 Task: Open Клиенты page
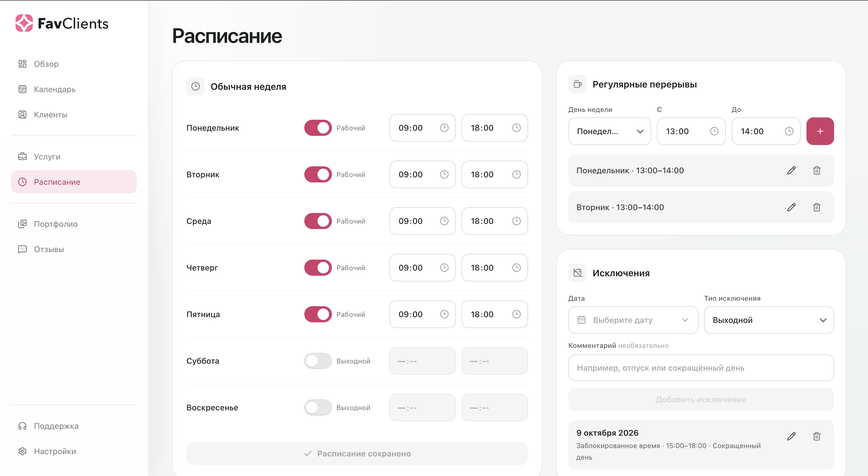[x=74, y=115]
